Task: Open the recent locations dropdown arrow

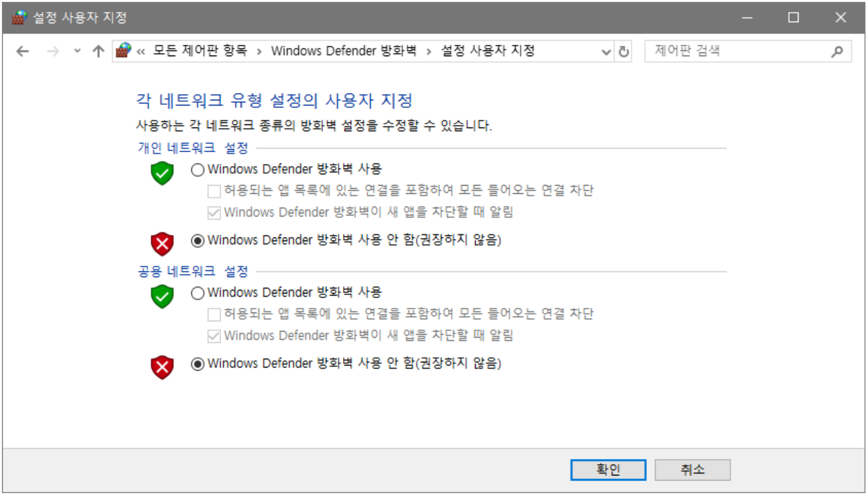Action: coord(77,52)
